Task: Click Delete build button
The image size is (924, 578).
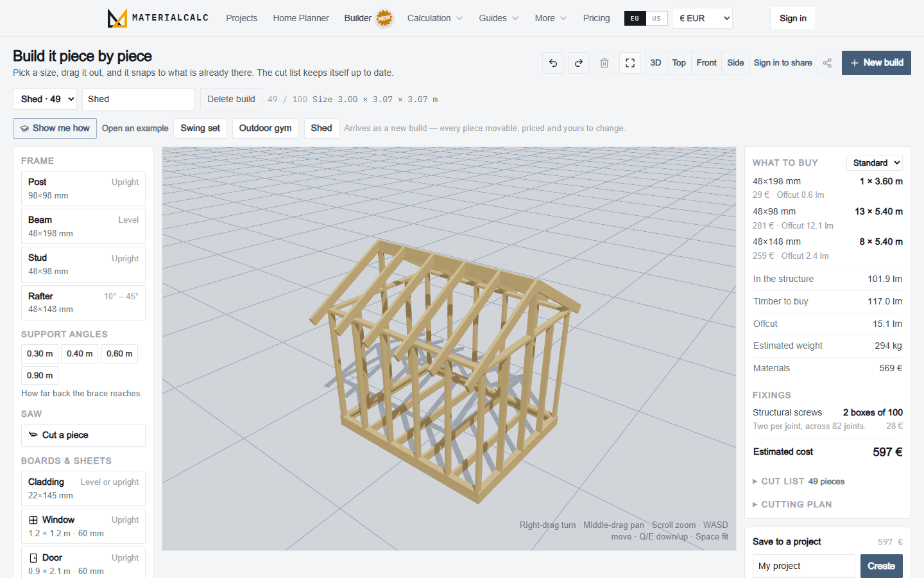Action: 231,99
